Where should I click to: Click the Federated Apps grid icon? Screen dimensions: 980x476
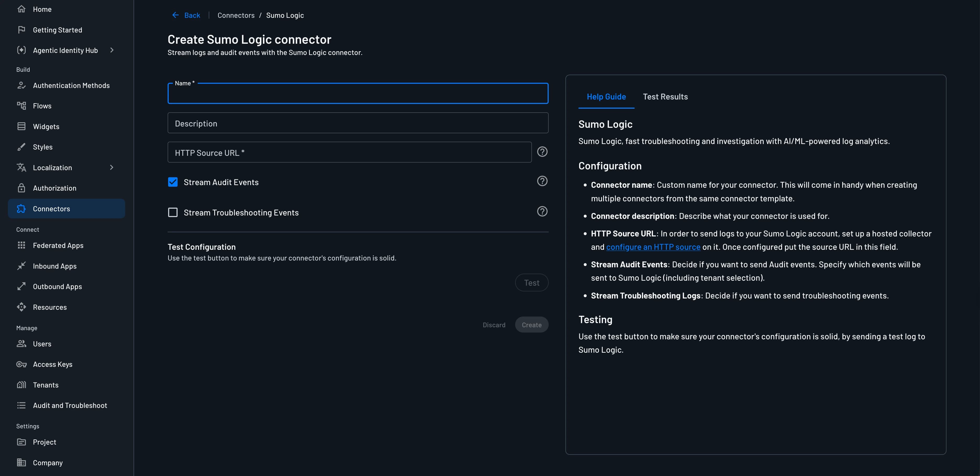[21, 245]
